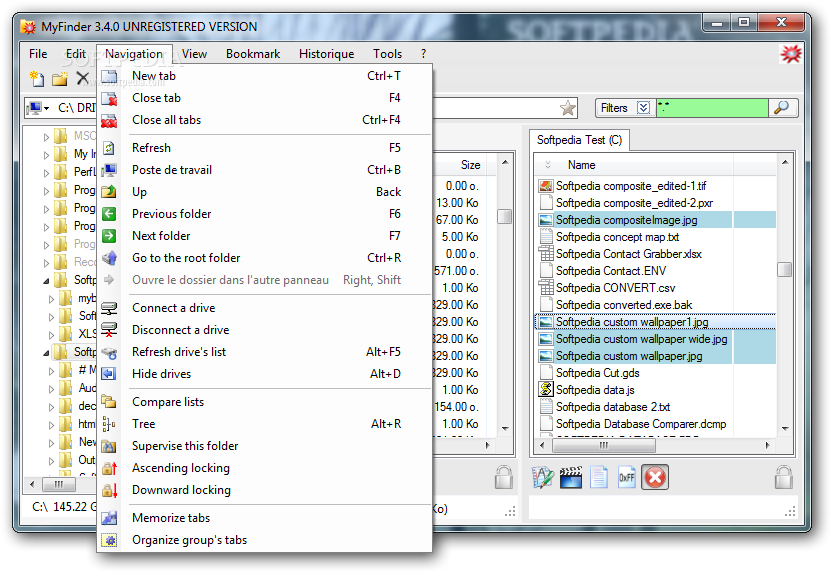Image resolution: width=832 pixels, height=573 pixels.
Task: Open the ? help menu
Action: 423,54
